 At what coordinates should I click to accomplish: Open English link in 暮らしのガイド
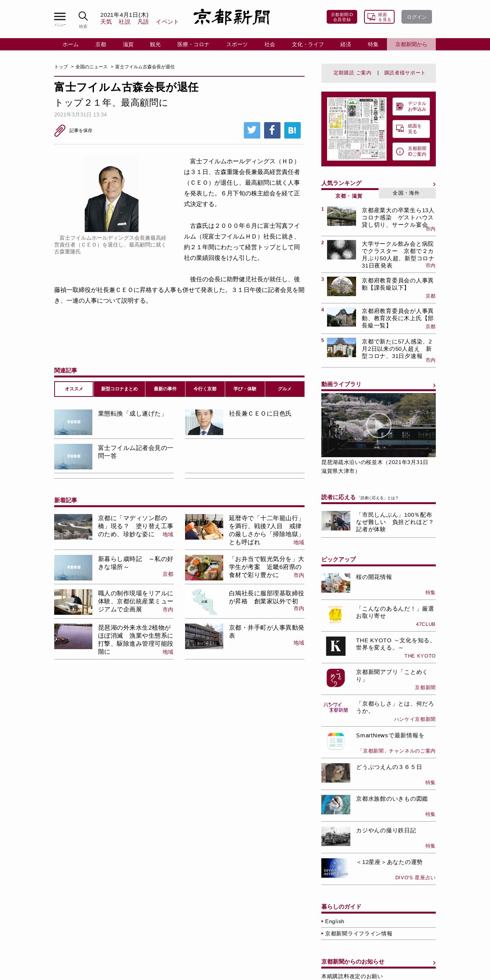(x=335, y=921)
